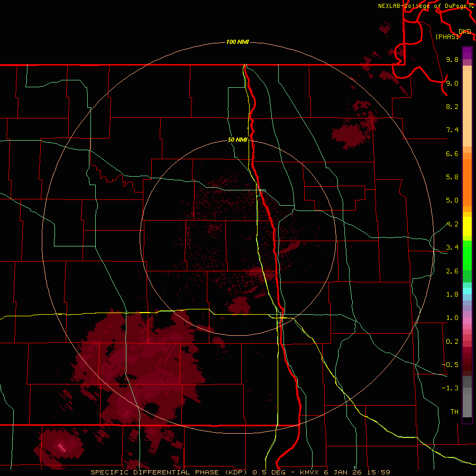
Task: Click the 4.2 scale value
Action: coord(452,224)
